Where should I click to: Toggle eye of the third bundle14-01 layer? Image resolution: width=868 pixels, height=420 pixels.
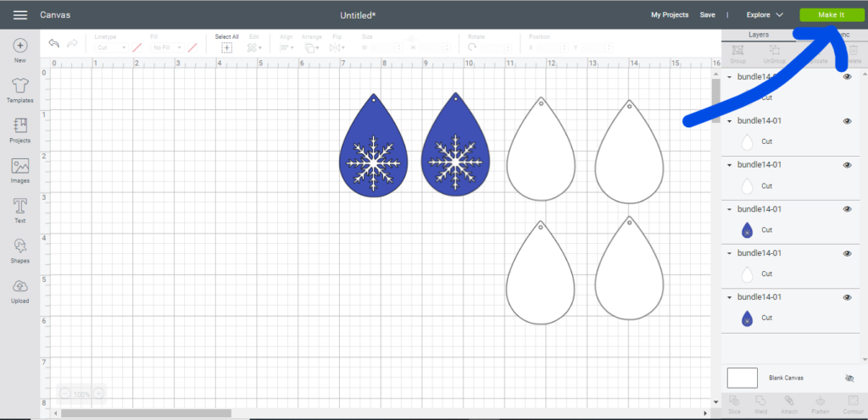847,165
